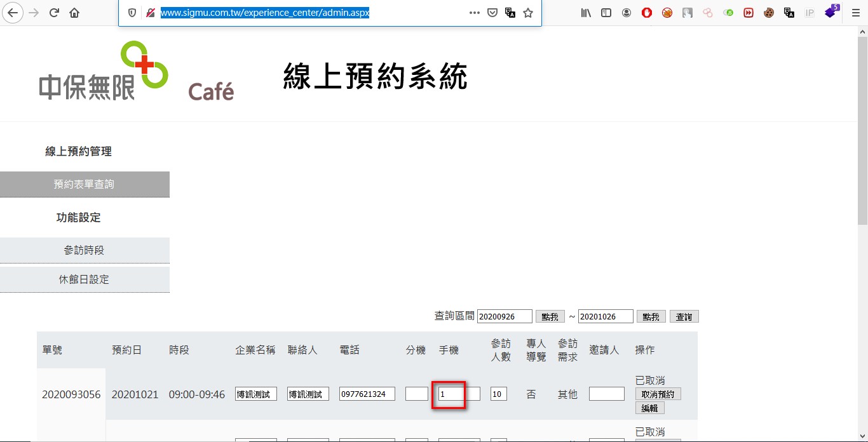Click 點我 button beside end date
Image resolution: width=868 pixels, height=442 pixels.
(651, 316)
